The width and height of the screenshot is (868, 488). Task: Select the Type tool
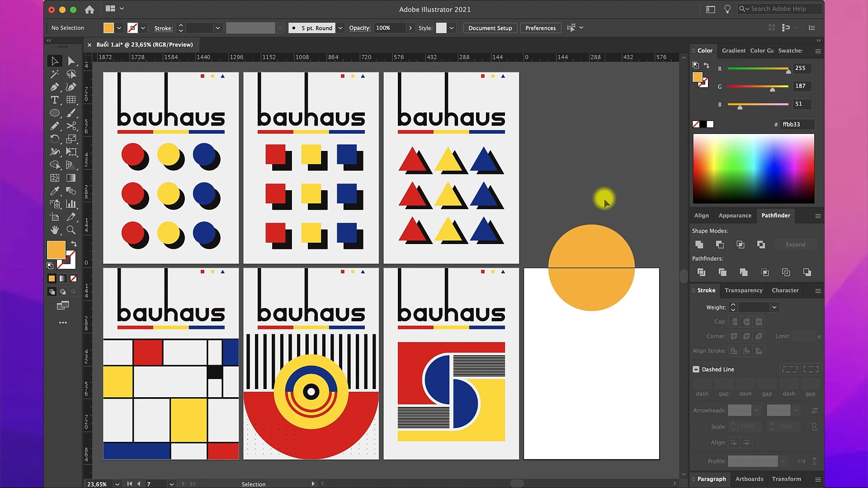[x=55, y=100]
